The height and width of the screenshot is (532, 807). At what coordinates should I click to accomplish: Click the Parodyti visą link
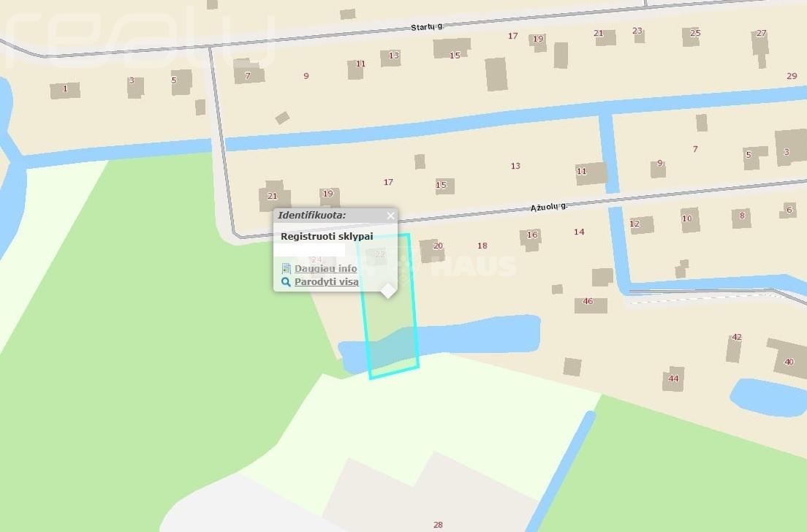326,282
